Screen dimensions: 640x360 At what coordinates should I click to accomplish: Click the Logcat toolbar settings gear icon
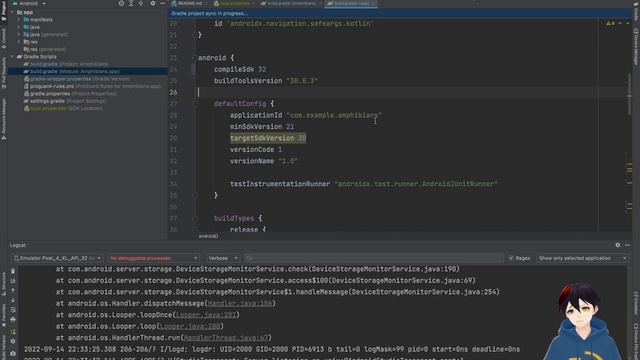(x=13, y=341)
